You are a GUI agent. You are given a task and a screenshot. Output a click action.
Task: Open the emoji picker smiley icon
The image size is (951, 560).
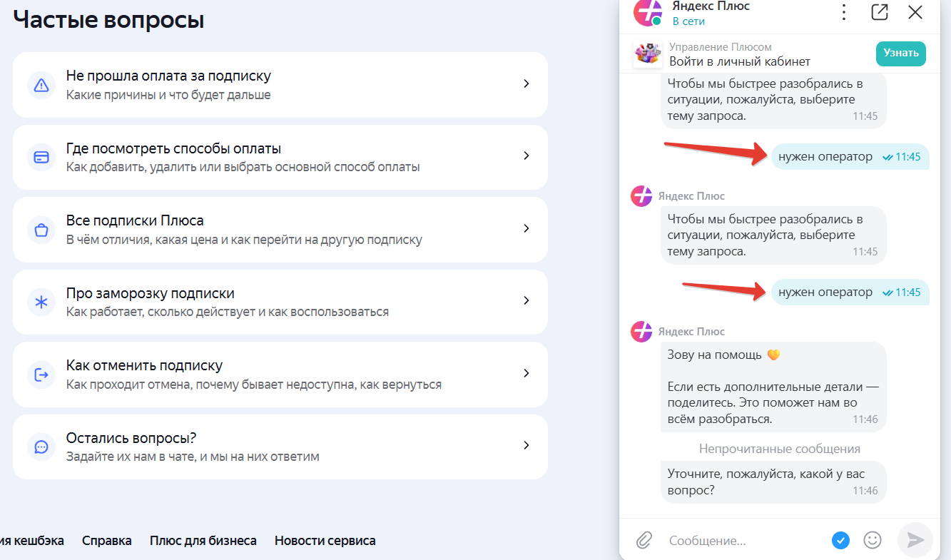(873, 540)
